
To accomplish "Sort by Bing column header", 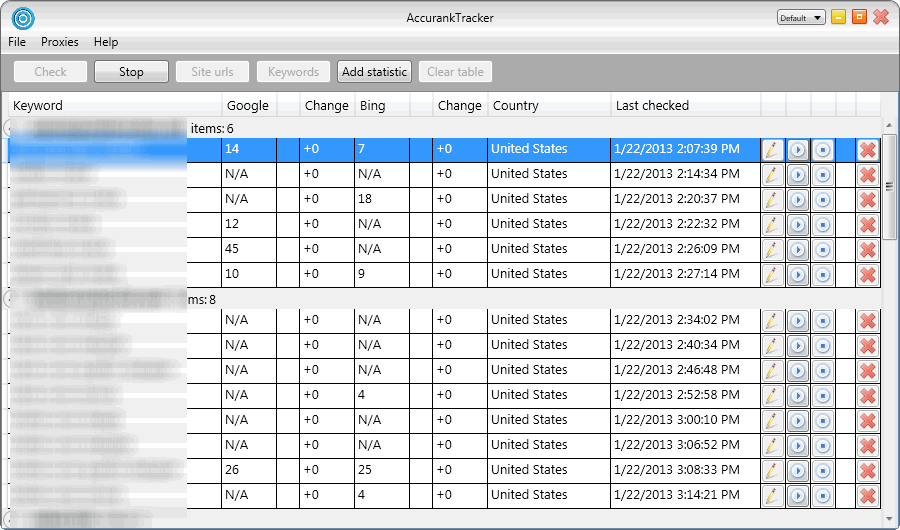I will point(382,106).
